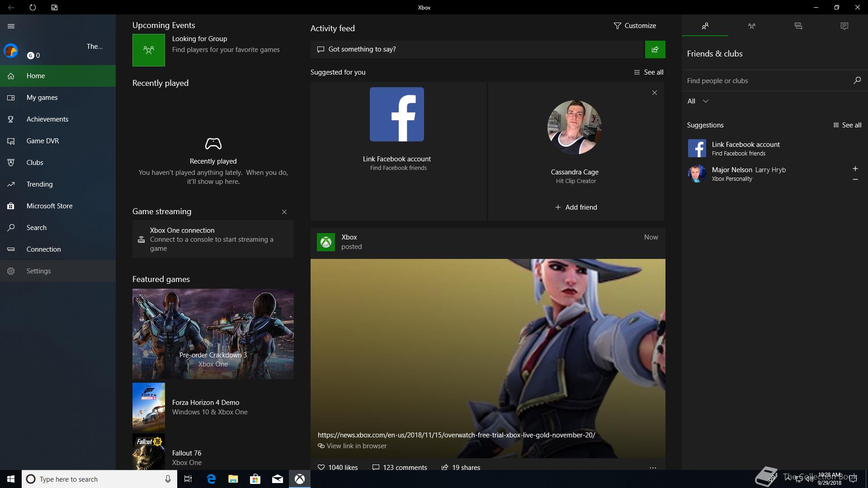Open Microsoft Store from sidebar
The width and height of the screenshot is (868, 488).
coord(58,206)
